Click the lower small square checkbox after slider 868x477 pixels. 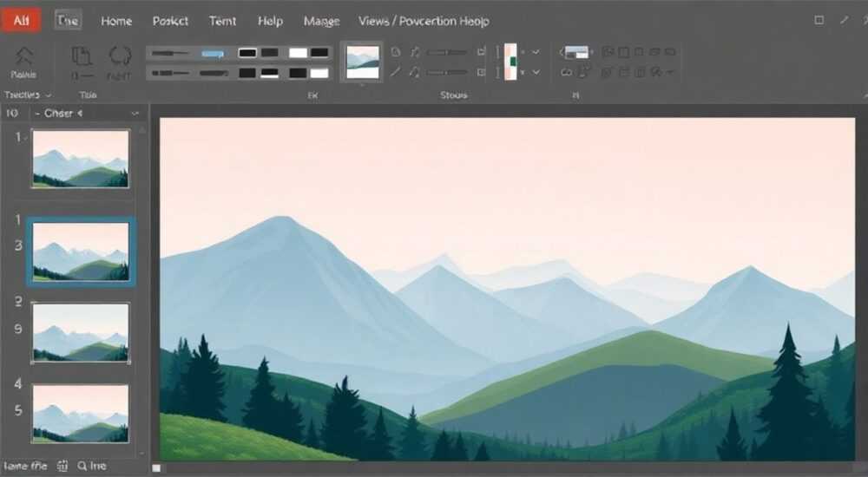pos(481,72)
